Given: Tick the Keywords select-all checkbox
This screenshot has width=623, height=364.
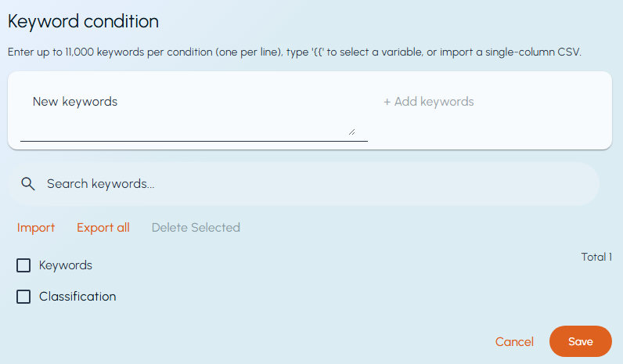Looking at the screenshot, I should point(23,265).
